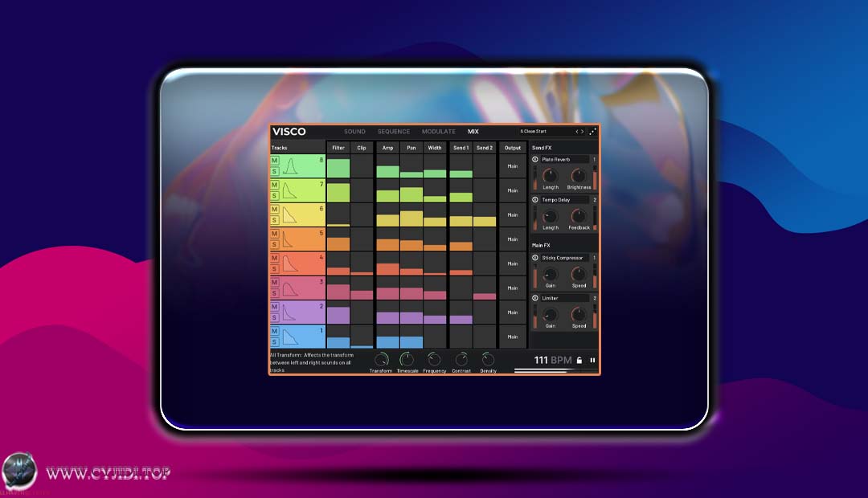Select track 6 waveform shape icon
The image size is (868, 498).
[291, 214]
